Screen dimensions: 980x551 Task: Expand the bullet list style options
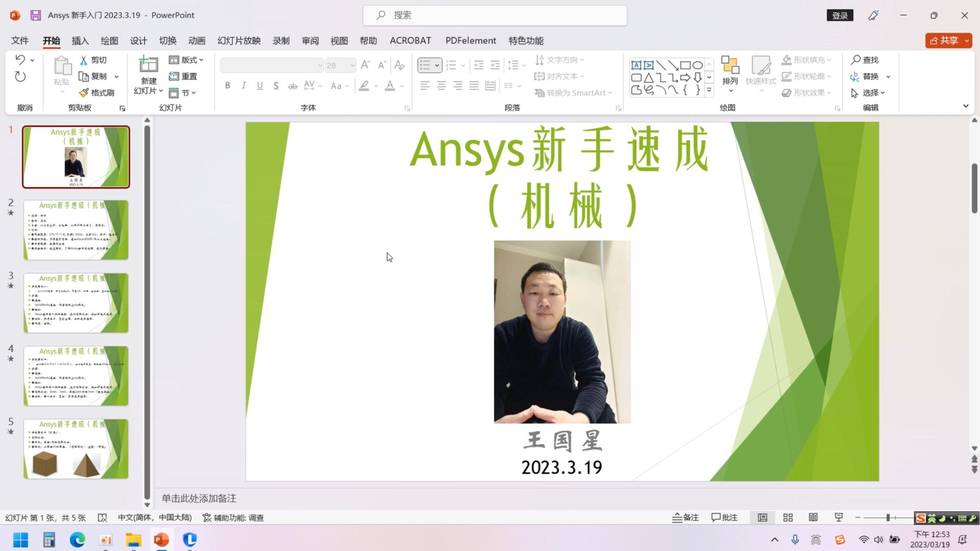point(437,65)
